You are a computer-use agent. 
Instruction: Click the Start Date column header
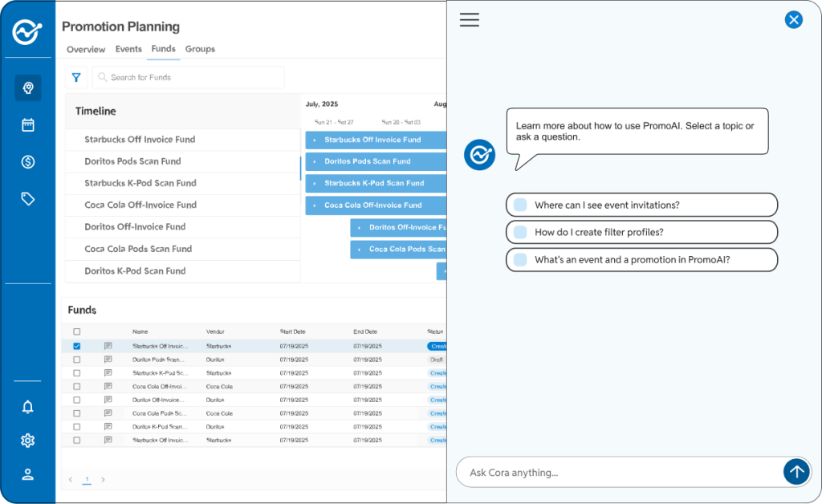(292, 331)
